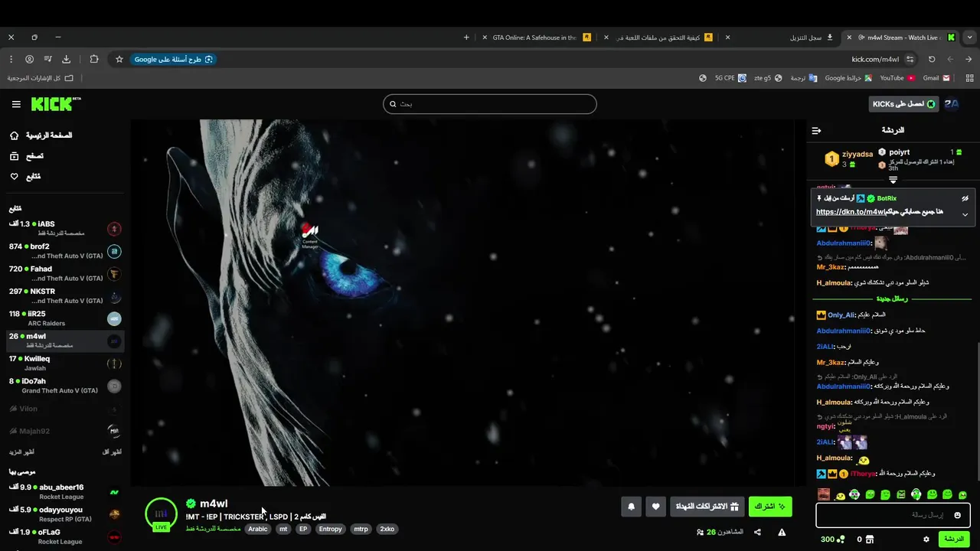The width and height of the screenshot is (980, 551).
Task: Insert the yellow duck emote
Action: (840, 496)
